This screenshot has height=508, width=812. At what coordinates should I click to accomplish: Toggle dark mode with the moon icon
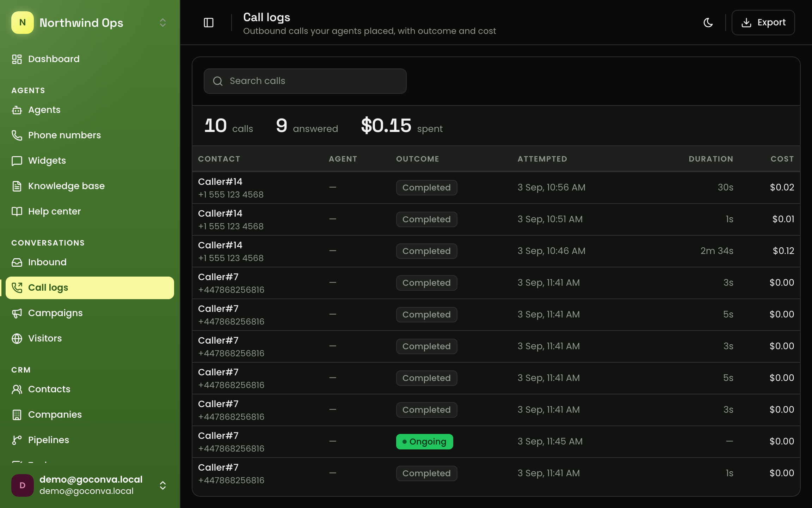(x=708, y=23)
